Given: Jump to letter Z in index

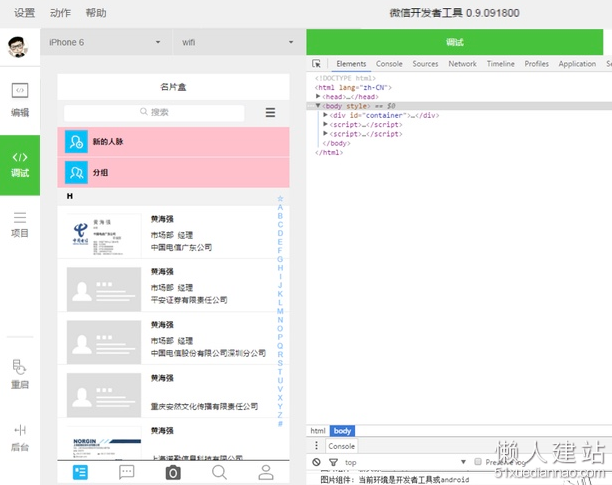Looking at the screenshot, I should 280,415.
